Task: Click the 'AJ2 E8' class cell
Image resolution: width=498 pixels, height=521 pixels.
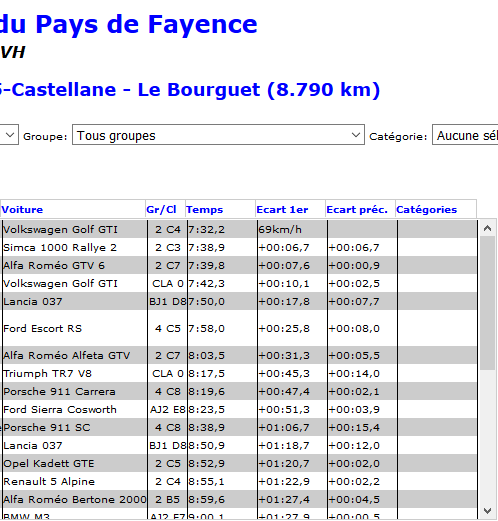Action: 167,410
